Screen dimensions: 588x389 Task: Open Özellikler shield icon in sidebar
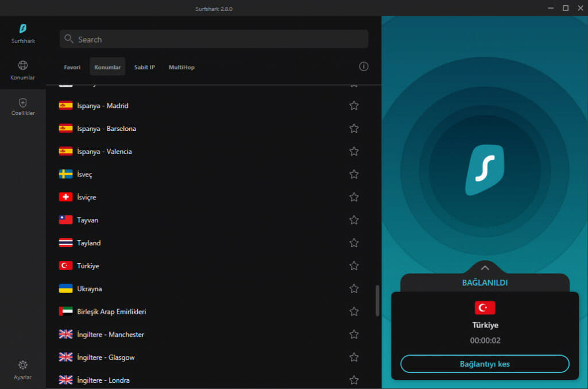[23, 102]
